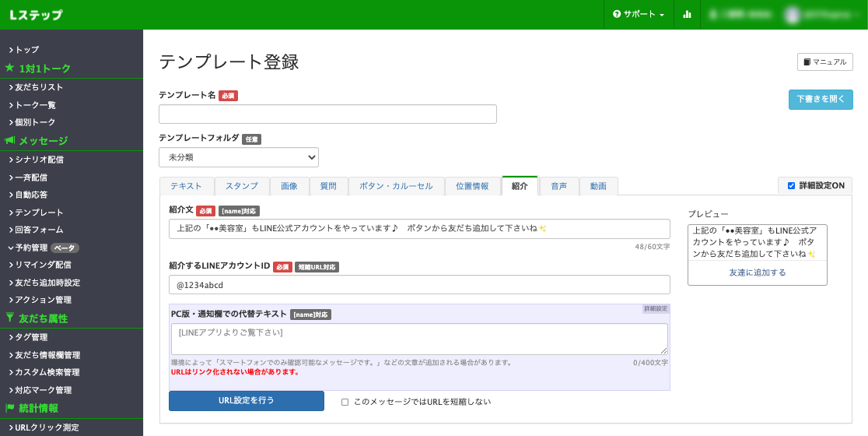Switch to the テキスト tab
The height and width of the screenshot is (436, 868).
click(187, 186)
